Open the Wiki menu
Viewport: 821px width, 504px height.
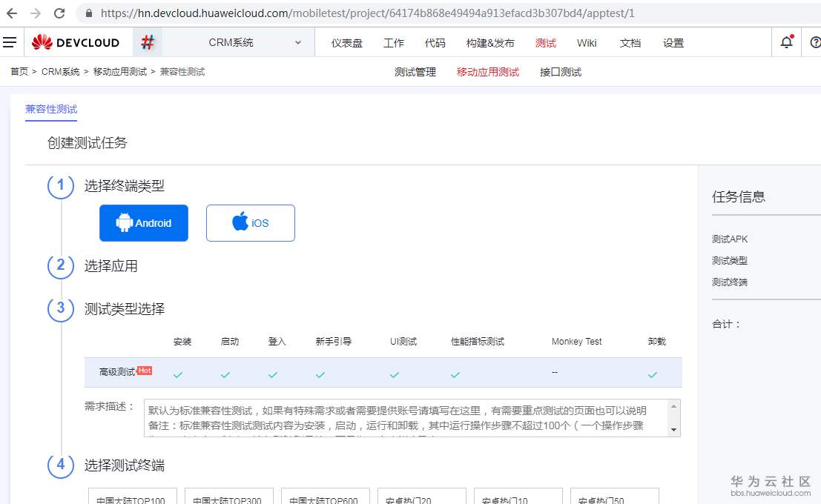(587, 43)
